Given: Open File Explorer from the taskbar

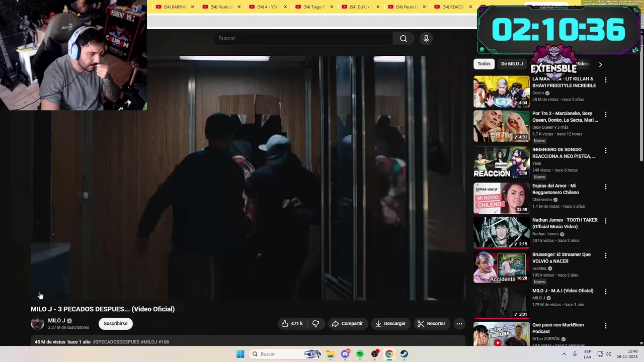Looking at the screenshot, I should [330, 354].
